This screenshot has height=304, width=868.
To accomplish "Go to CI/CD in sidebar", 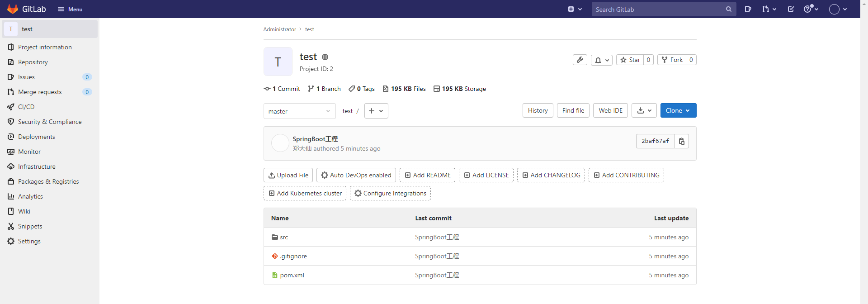I will point(26,107).
